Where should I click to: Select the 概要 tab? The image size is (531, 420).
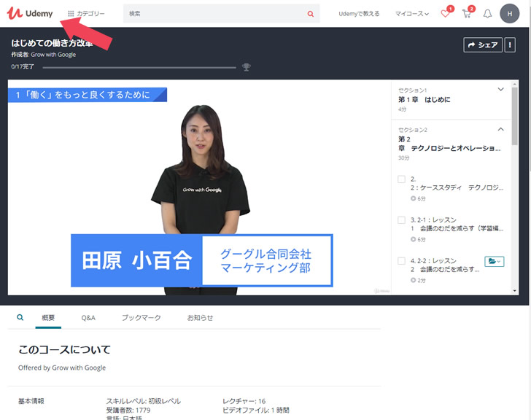[x=48, y=318]
